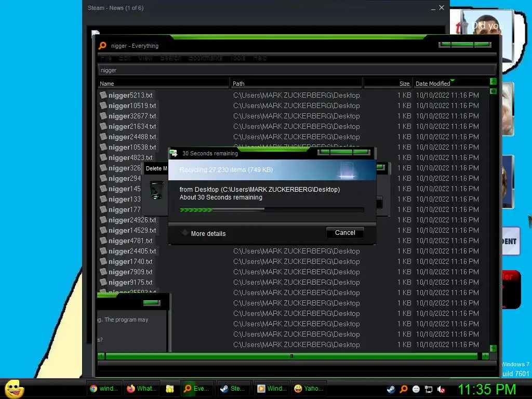Select file icon of the 10519.txt row

(x=103, y=105)
